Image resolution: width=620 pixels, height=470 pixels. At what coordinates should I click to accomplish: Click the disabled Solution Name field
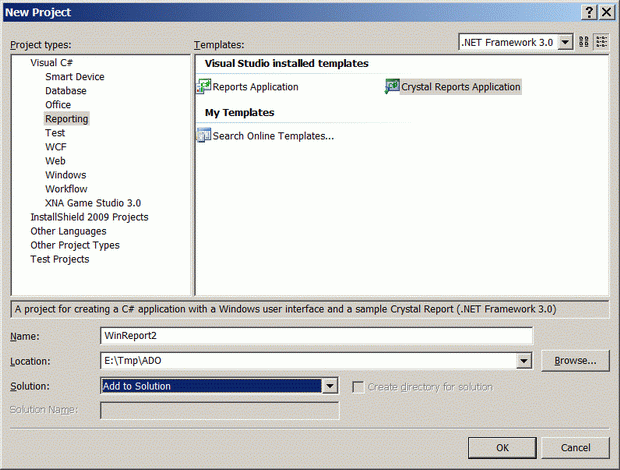219,411
